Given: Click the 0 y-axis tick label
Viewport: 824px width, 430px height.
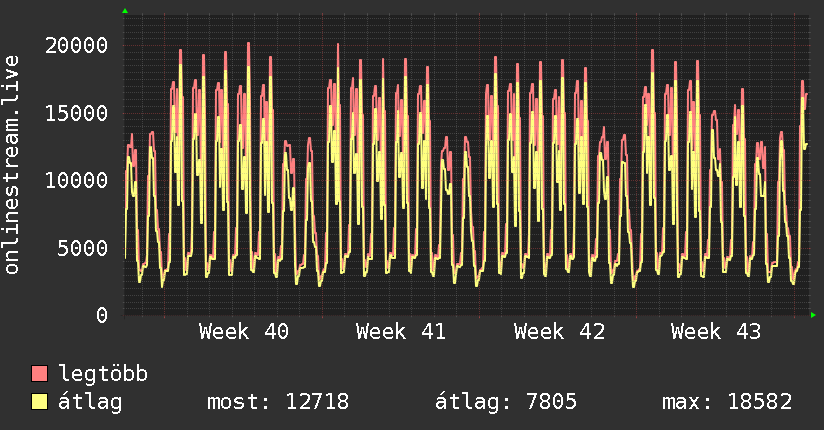Looking at the screenshot, I should tap(102, 315).
